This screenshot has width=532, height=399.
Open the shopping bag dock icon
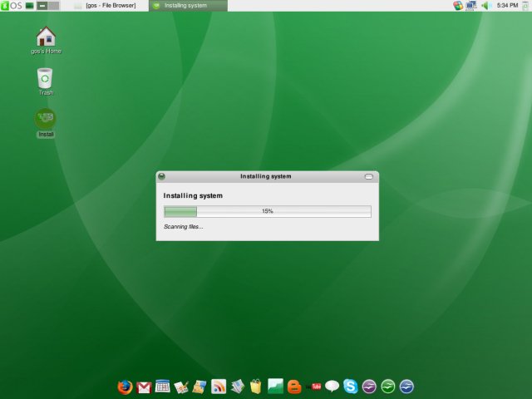click(256, 387)
